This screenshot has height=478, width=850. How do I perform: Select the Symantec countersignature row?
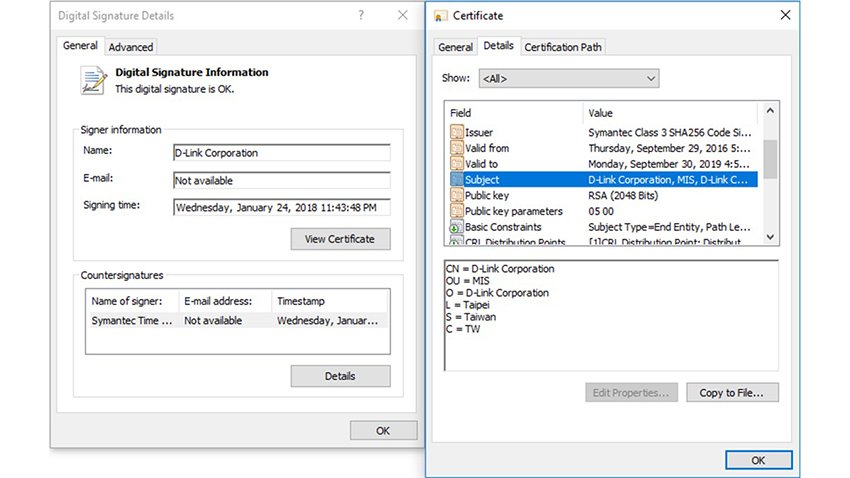pyautogui.click(x=235, y=321)
